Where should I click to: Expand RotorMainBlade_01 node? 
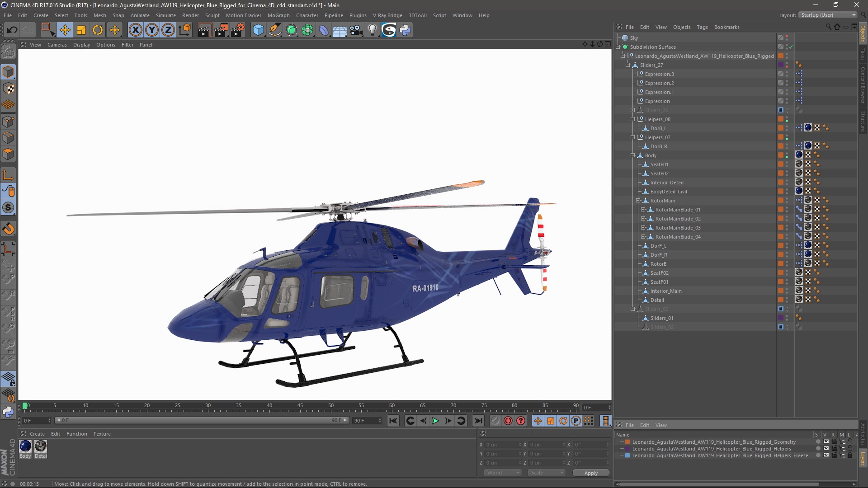643,210
